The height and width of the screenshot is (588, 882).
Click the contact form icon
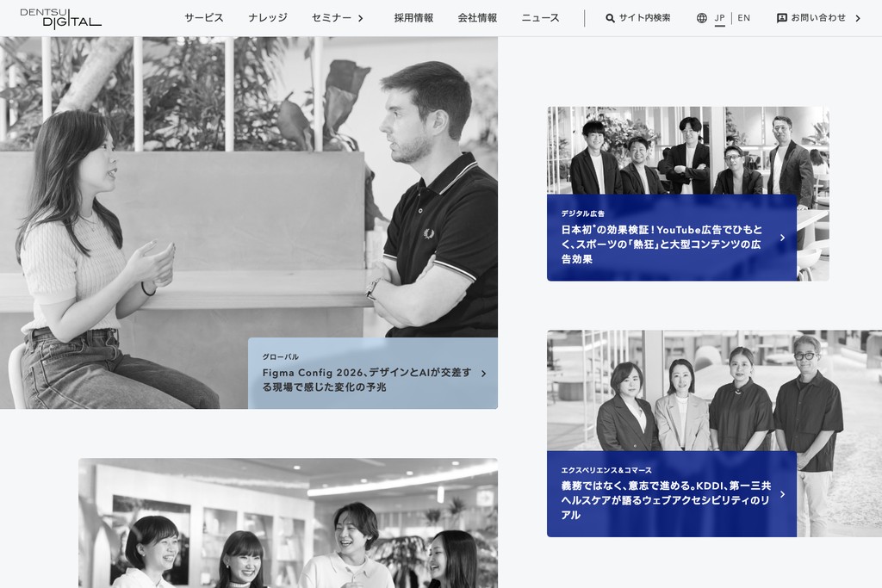(x=781, y=18)
